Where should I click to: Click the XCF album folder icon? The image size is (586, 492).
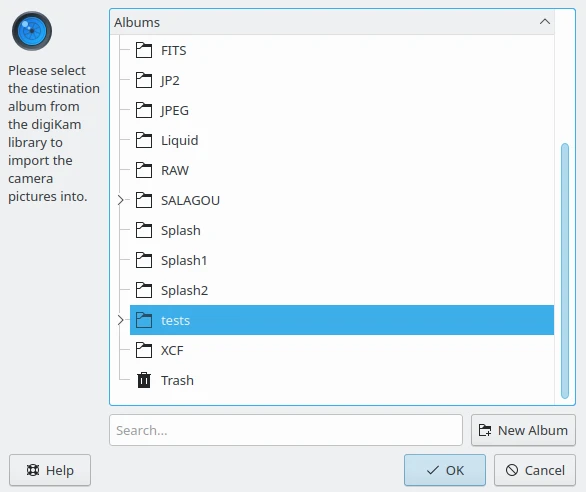coord(144,350)
